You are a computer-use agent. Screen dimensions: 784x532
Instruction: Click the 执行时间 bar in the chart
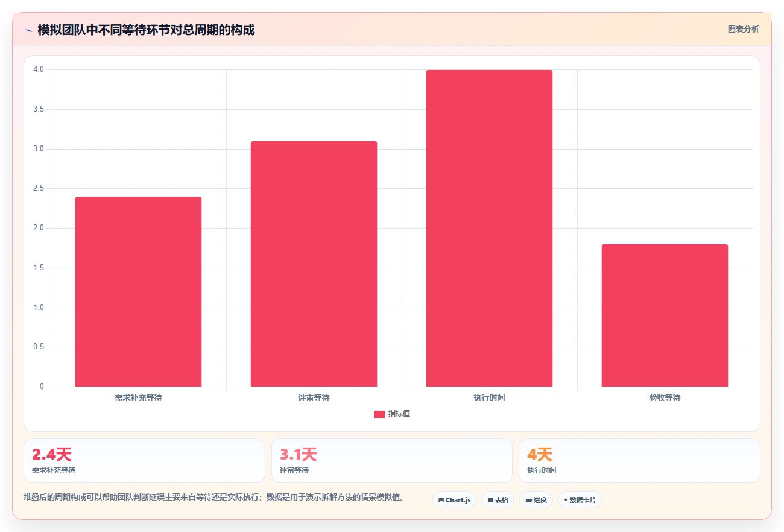pyautogui.click(x=489, y=228)
